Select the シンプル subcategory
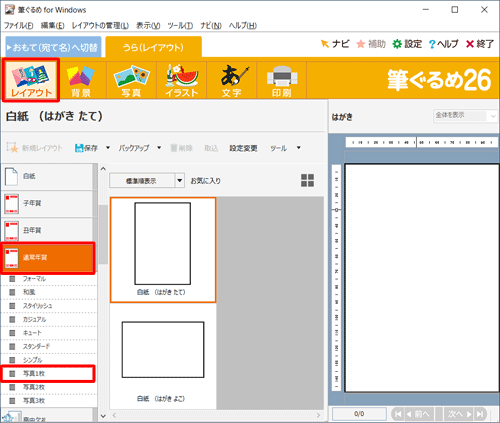500x423 pixels. [49, 360]
